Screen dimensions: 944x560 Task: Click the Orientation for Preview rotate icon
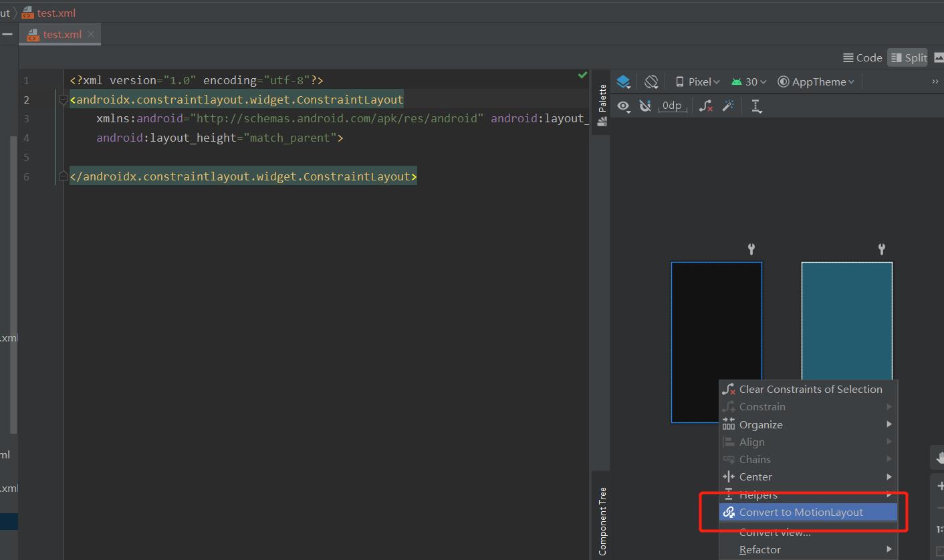click(x=651, y=82)
